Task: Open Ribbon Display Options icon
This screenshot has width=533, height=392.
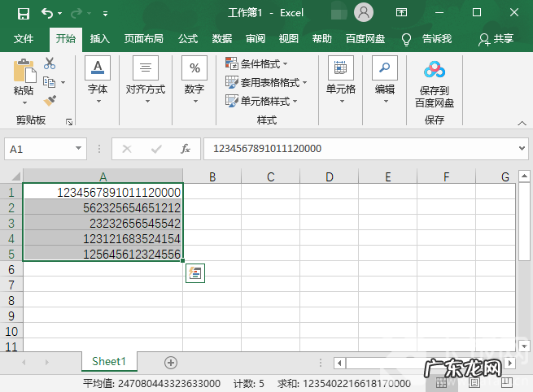Action: click(401, 12)
